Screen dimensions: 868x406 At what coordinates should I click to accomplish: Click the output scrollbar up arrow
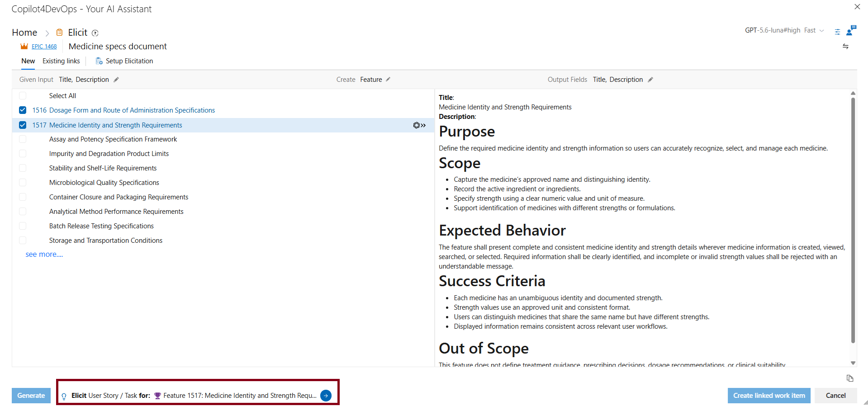[853, 93]
